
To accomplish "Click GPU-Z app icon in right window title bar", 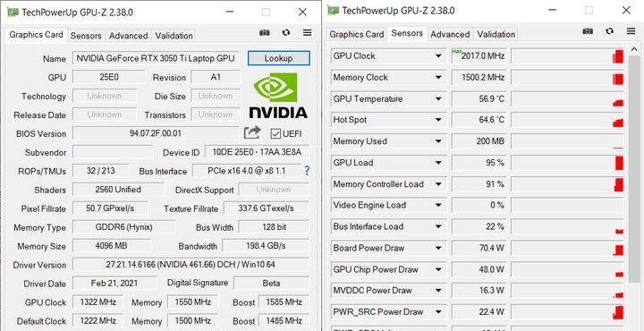I will click(333, 10).
